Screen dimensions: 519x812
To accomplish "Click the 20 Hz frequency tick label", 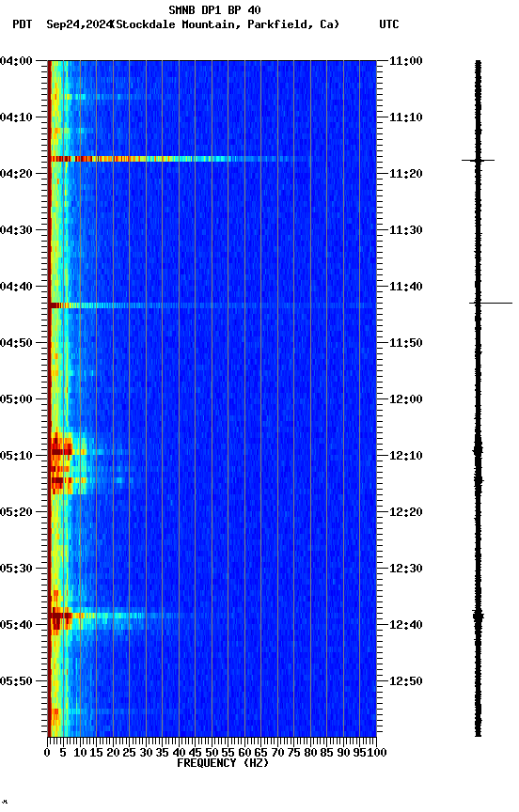I will (113, 753).
